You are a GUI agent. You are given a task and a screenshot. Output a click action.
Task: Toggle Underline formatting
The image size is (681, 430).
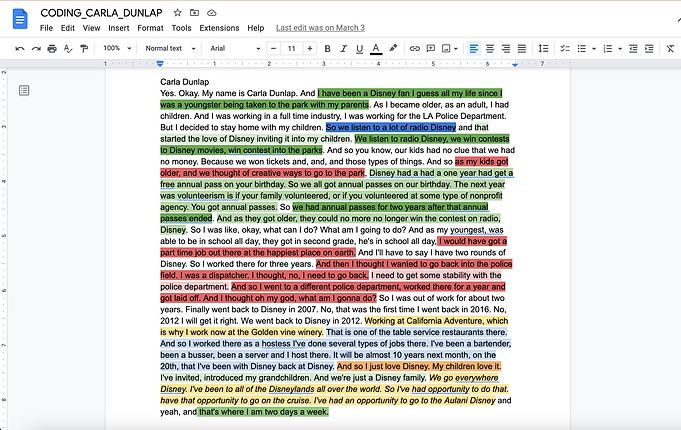(x=359, y=49)
